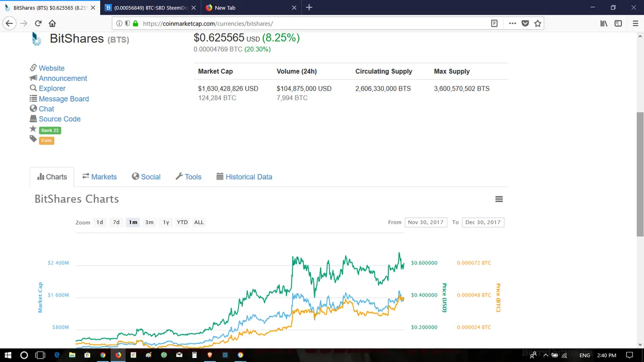
Task: Open the Windows action center icon
Action: [x=629, y=355]
